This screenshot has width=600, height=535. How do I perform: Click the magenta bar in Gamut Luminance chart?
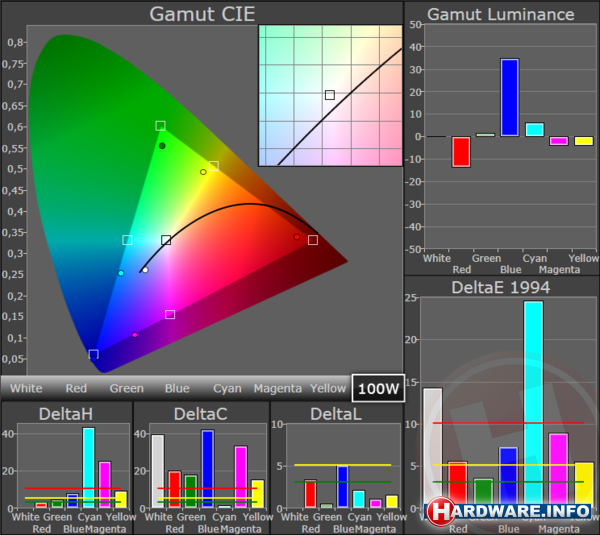(559, 141)
